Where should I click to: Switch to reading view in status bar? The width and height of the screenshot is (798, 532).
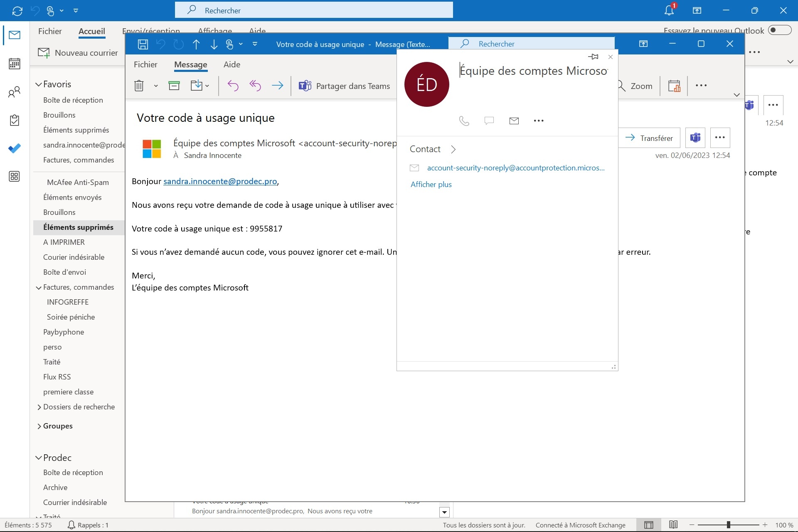click(x=673, y=525)
